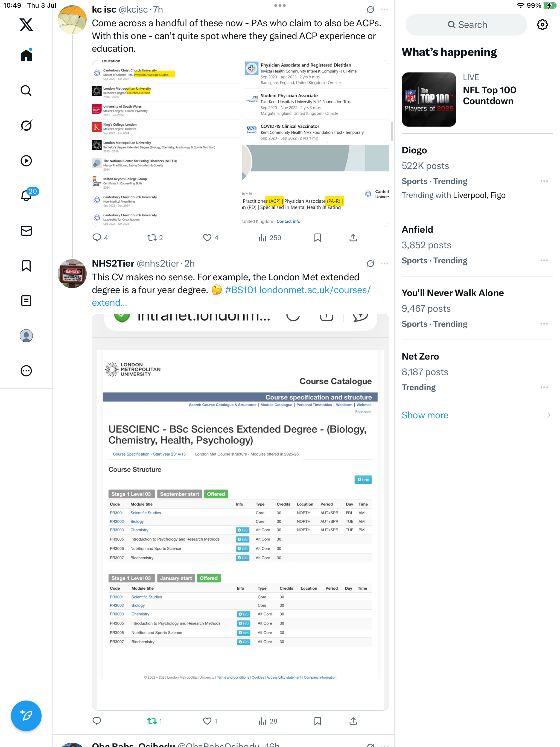Open the Grok icon in the sidebar
Image resolution: width=560 pixels, height=747 pixels.
click(x=26, y=126)
